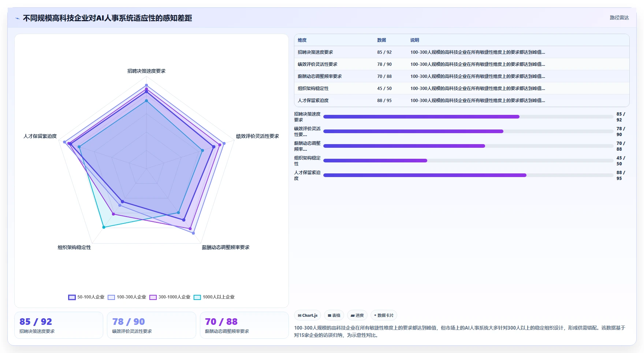Click the 数据 column header

381,40
